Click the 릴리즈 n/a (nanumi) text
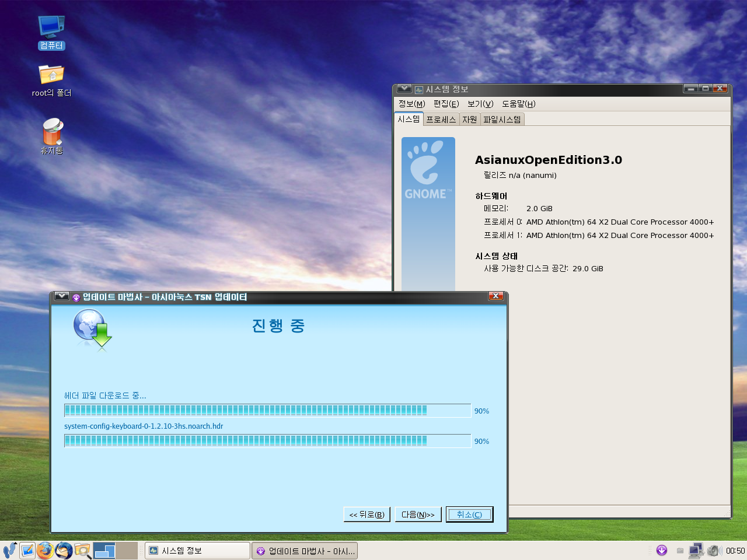The image size is (747, 560). 520,175
